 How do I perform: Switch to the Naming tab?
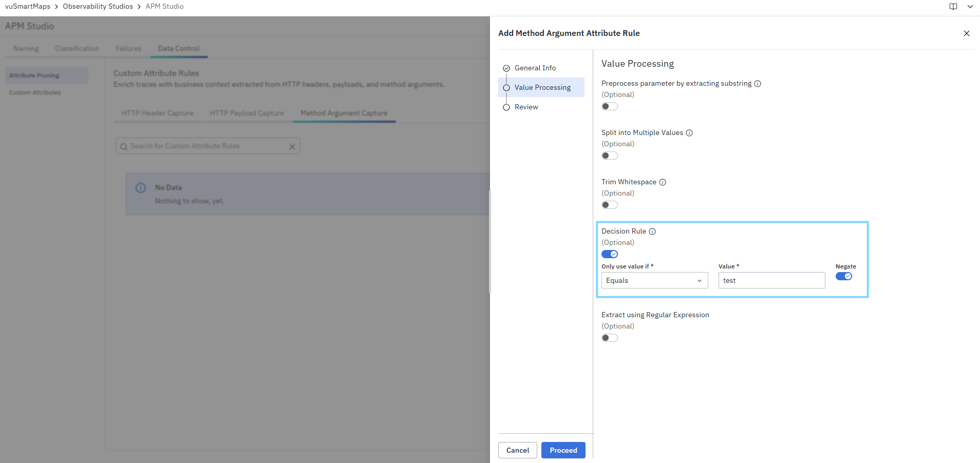(26, 48)
